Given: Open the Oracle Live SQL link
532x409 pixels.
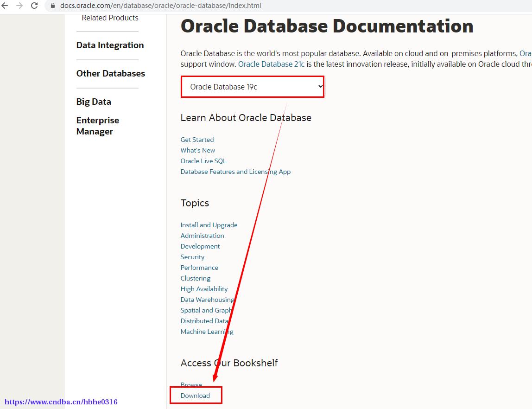Looking at the screenshot, I should point(203,161).
